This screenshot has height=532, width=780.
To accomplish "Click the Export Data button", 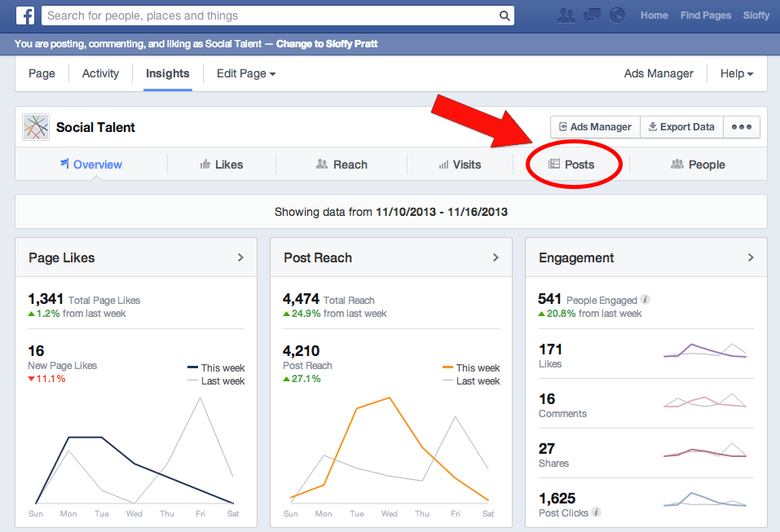I will (681, 127).
